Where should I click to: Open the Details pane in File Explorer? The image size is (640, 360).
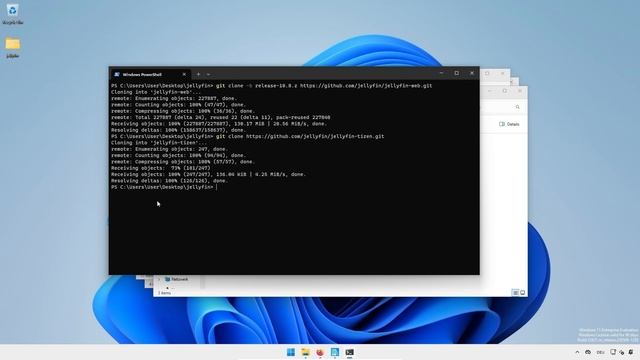click(509, 124)
